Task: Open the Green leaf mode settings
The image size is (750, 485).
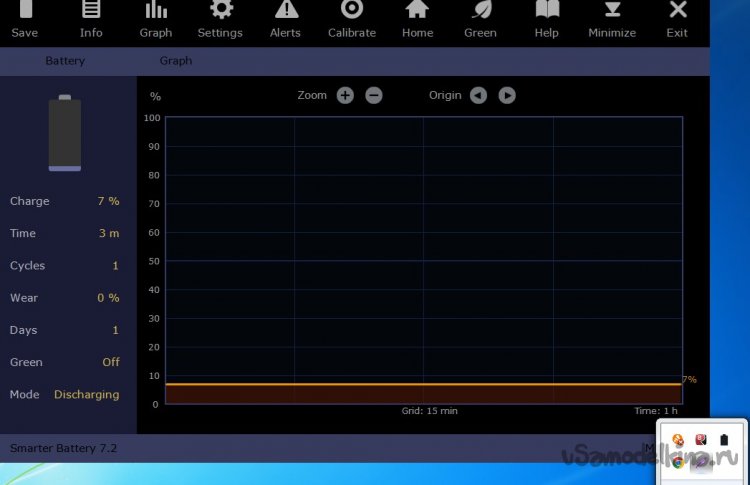Action: point(480,18)
